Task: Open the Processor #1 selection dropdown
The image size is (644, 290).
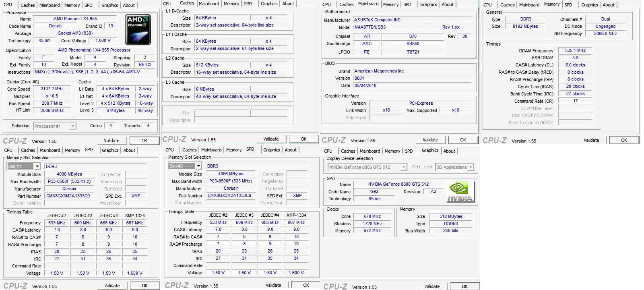Action: coord(54,126)
